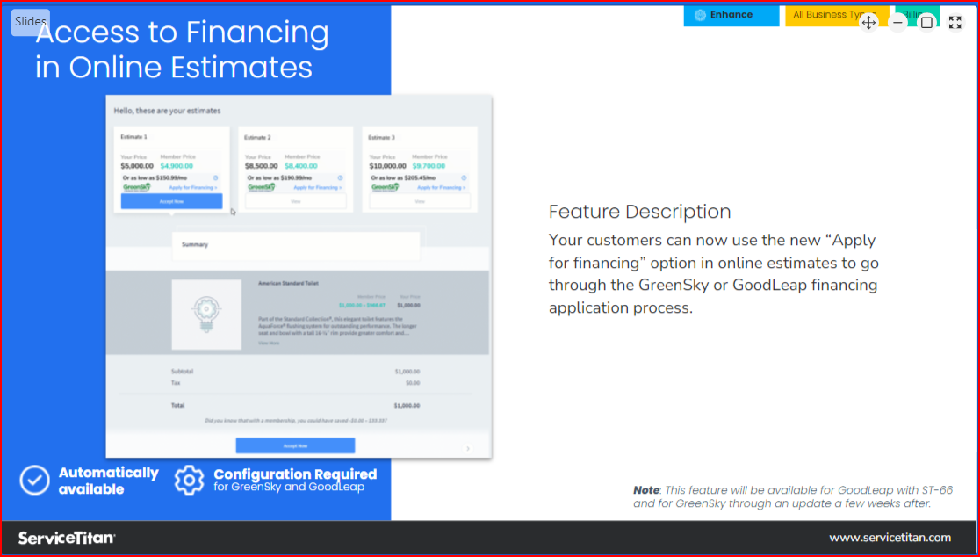Click the Subtotal row label
The height and width of the screenshot is (557, 980).
point(182,372)
